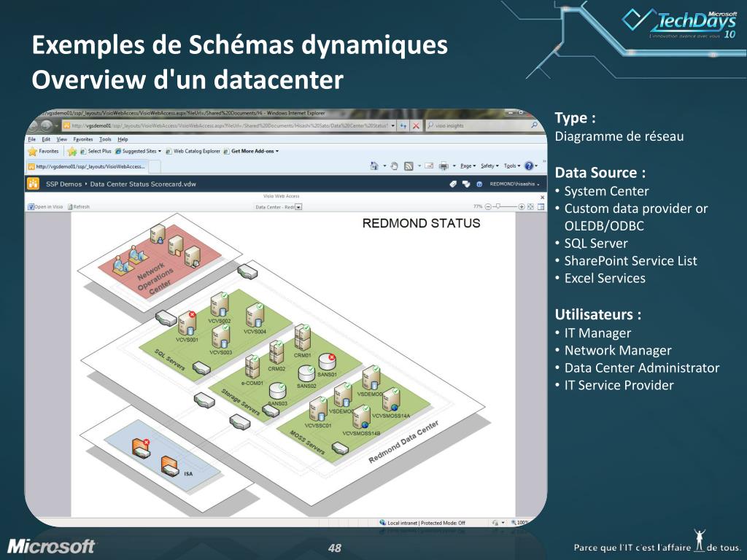Open the File menu
Viewport: 747px width, 560px height.
tap(32, 139)
